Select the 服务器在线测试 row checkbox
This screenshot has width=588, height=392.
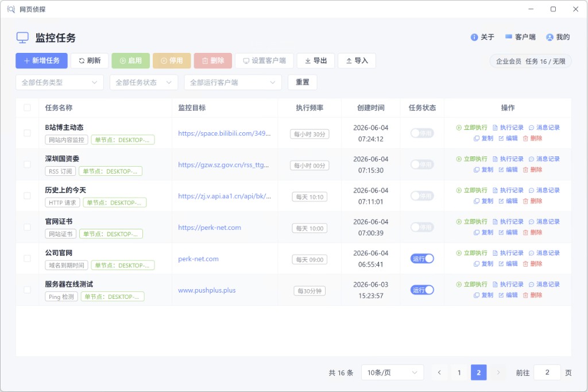[27, 290]
